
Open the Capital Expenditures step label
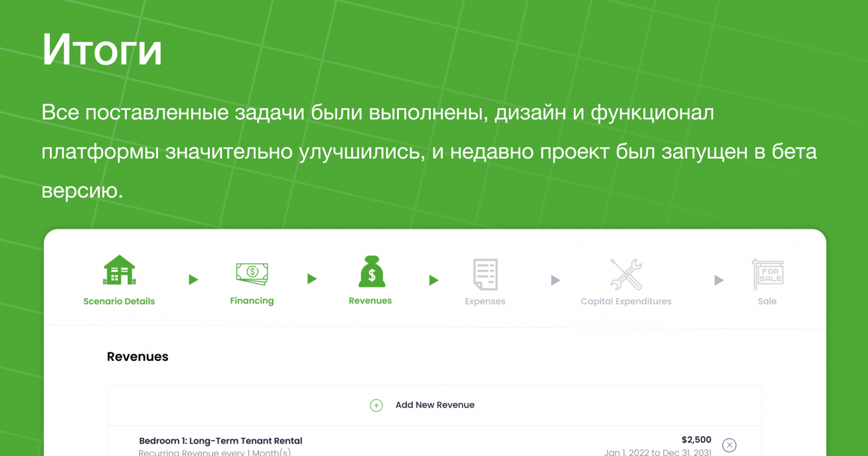click(626, 301)
